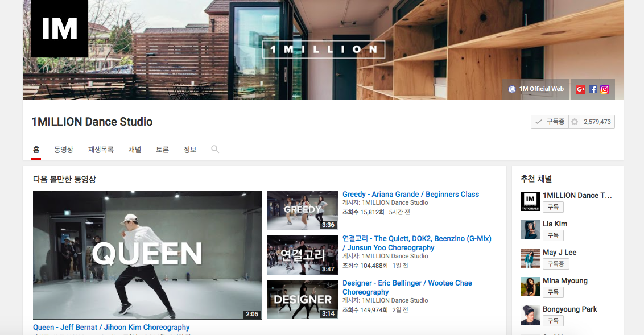
Task: Subscribe to 1MILLION Dance Tutorials channel
Action: pyautogui.click(x=553, y=207)
